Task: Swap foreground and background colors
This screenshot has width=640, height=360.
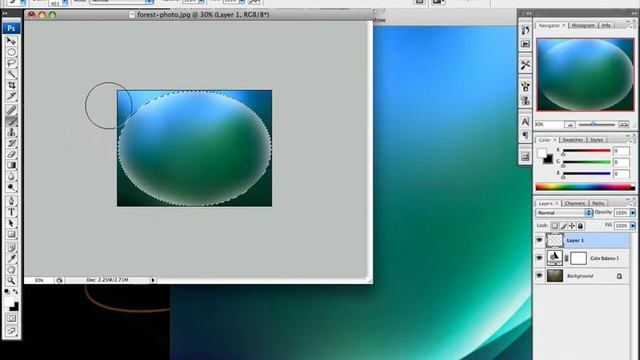Action: coord(16,291)
